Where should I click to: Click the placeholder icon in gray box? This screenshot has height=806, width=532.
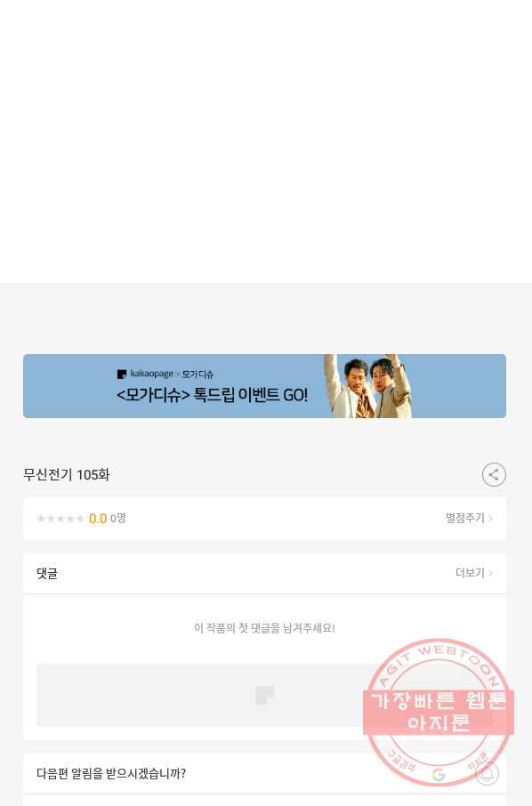click(x=265, y=695)
